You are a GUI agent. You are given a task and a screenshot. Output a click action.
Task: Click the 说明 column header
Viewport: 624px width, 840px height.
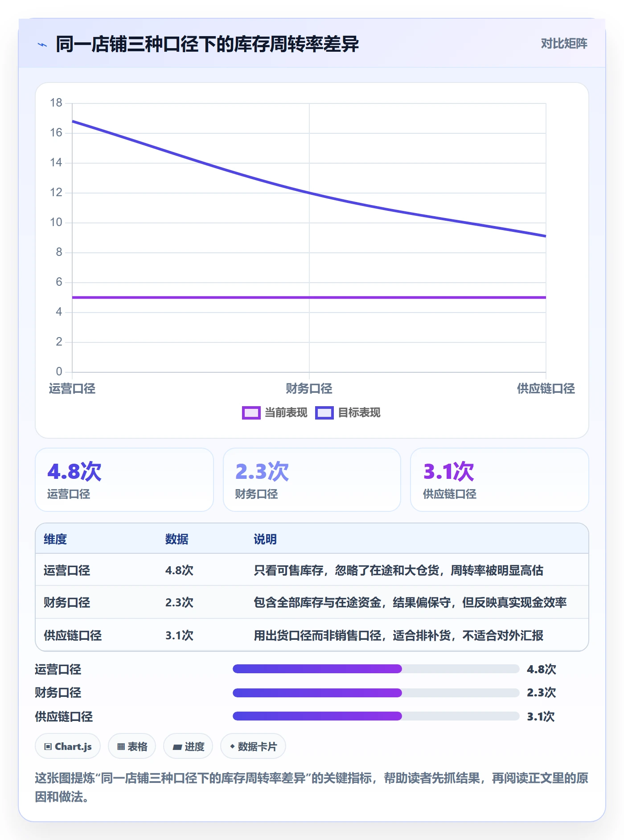pyautogui.click(x=265, y=539)
